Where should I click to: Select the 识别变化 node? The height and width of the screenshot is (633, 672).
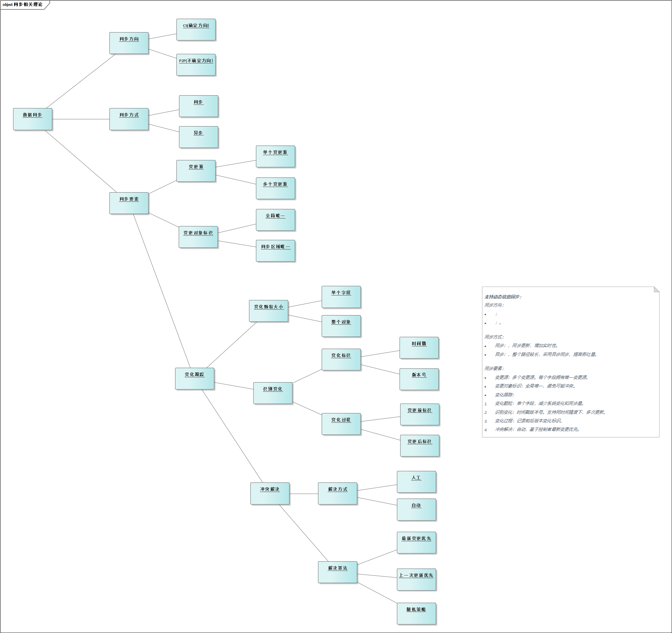click(x=273, y=393)
